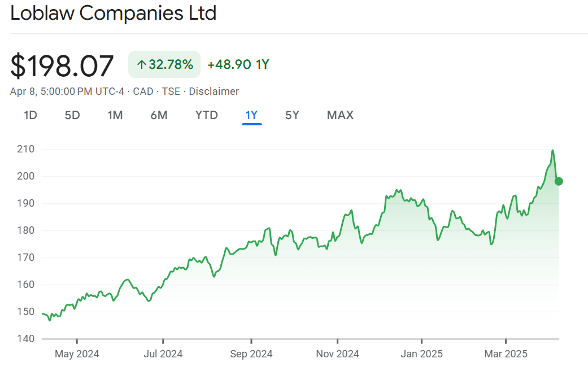The height and width of the screenshot is (376, 588).
Task: Open the Disclaimer link
Action: click(x=214, y=91)
